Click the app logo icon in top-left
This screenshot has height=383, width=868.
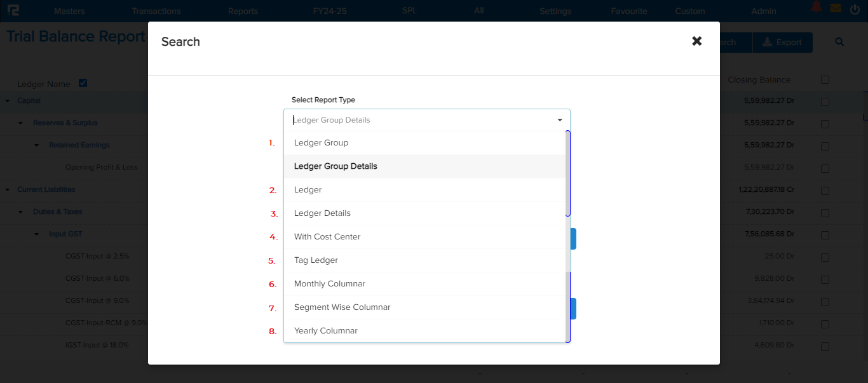pos(13,11)
